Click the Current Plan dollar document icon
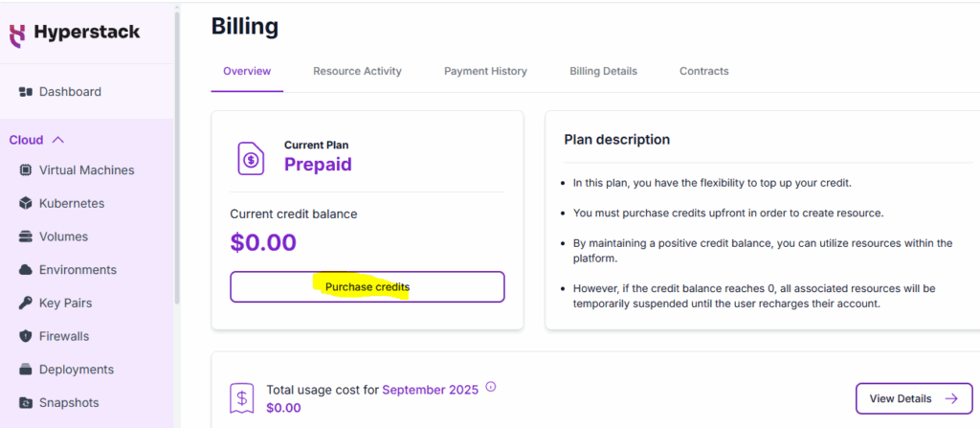980x428 pixels. pos(251,158)
